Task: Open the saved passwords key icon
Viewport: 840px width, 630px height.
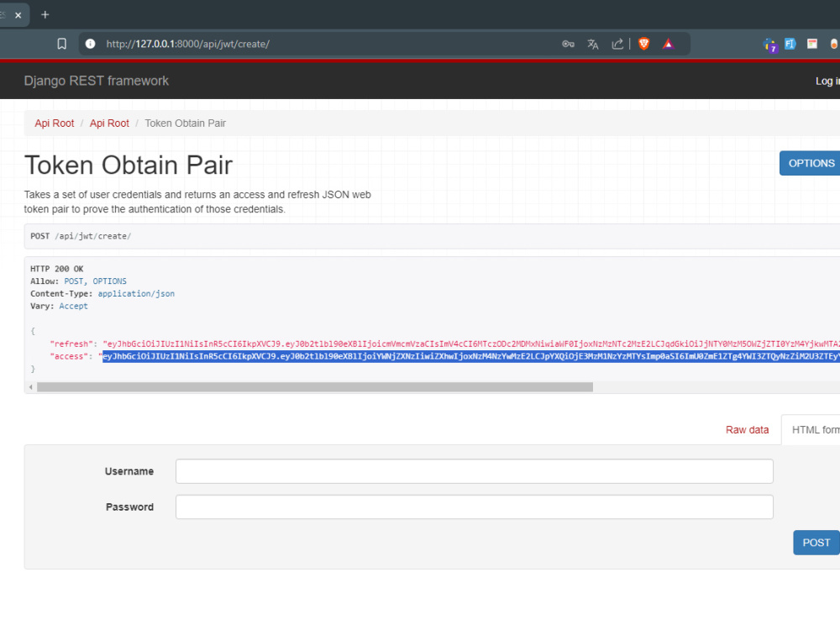Action: pos(568,44)
